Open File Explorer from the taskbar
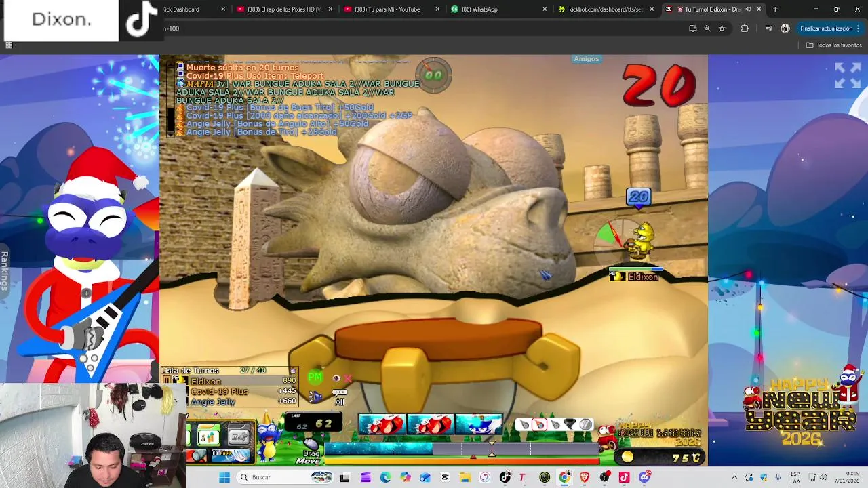This screenshot has width=868, height=488. tap(465, 478)
